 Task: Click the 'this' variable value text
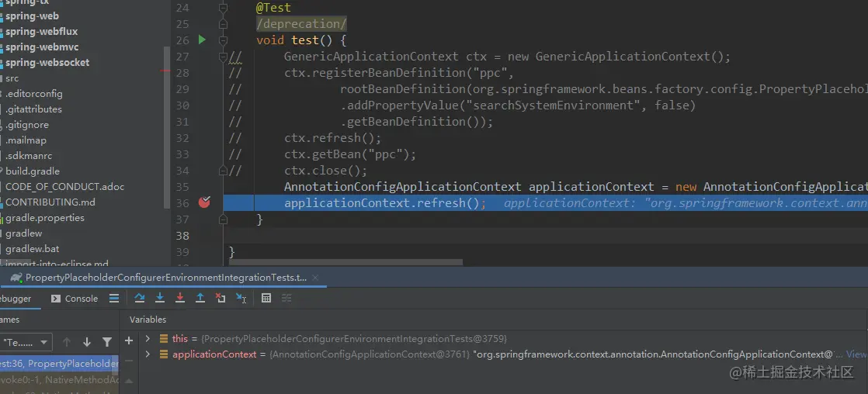[x=353, y=338]
